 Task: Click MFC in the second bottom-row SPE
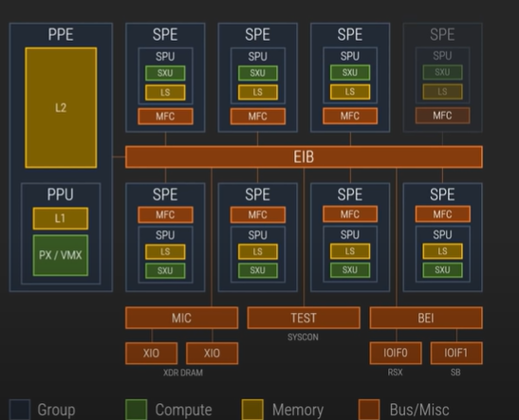click(x=258, y=214)
